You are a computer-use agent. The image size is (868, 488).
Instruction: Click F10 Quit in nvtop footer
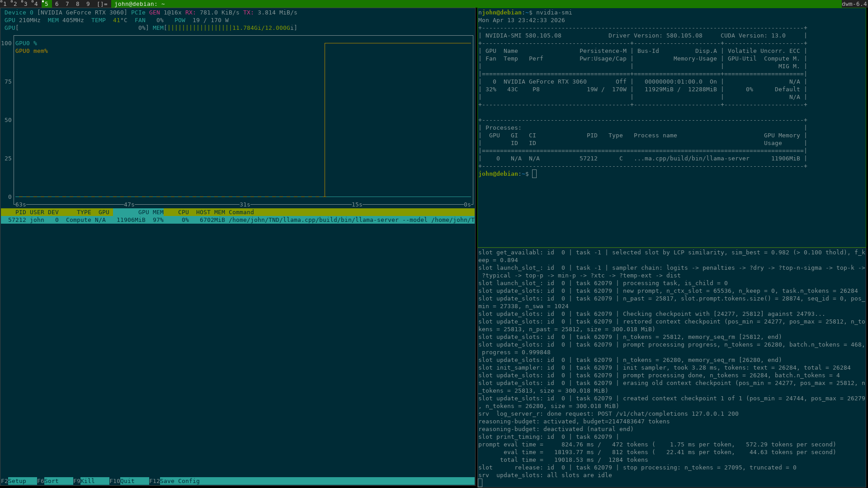[127, 481]
